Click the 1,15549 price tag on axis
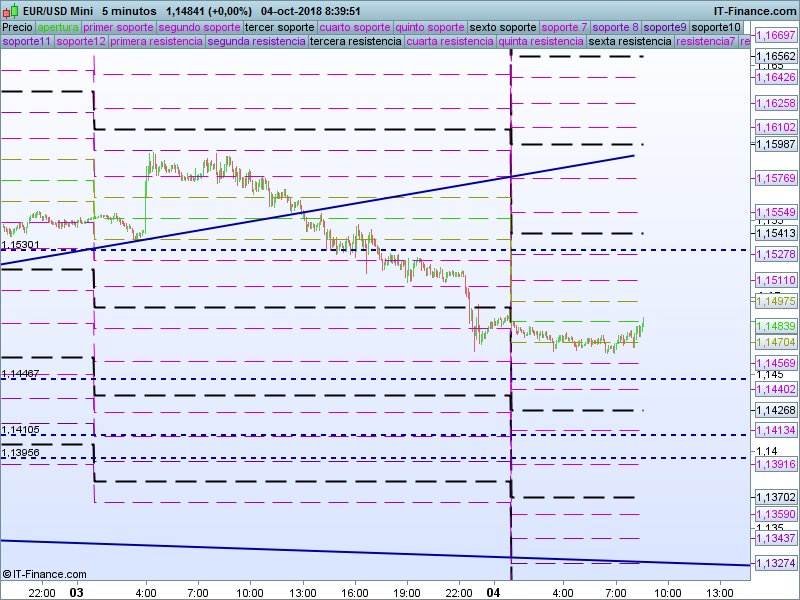 coord(776,212)
